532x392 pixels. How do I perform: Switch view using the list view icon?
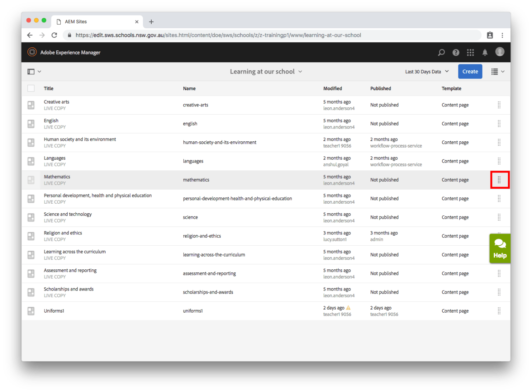(x=495, y=71)
